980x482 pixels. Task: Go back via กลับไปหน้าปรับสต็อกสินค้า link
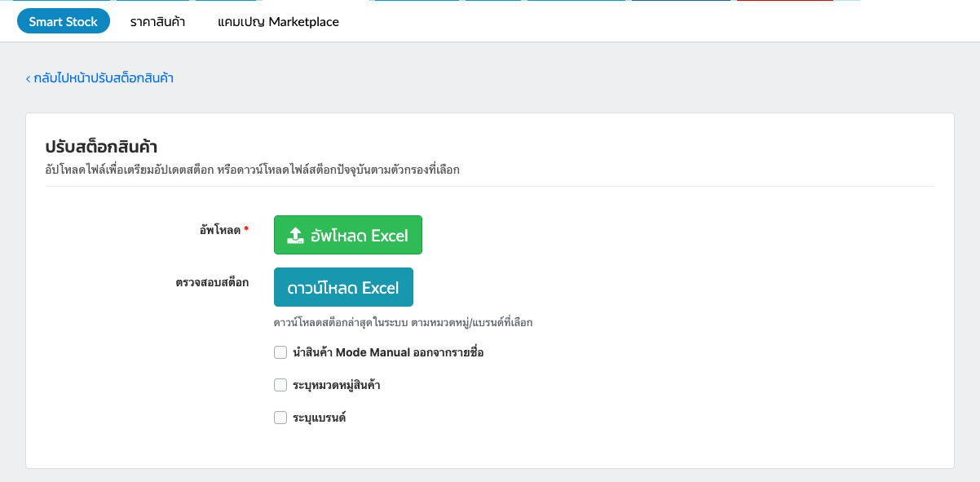click(99, 78)
